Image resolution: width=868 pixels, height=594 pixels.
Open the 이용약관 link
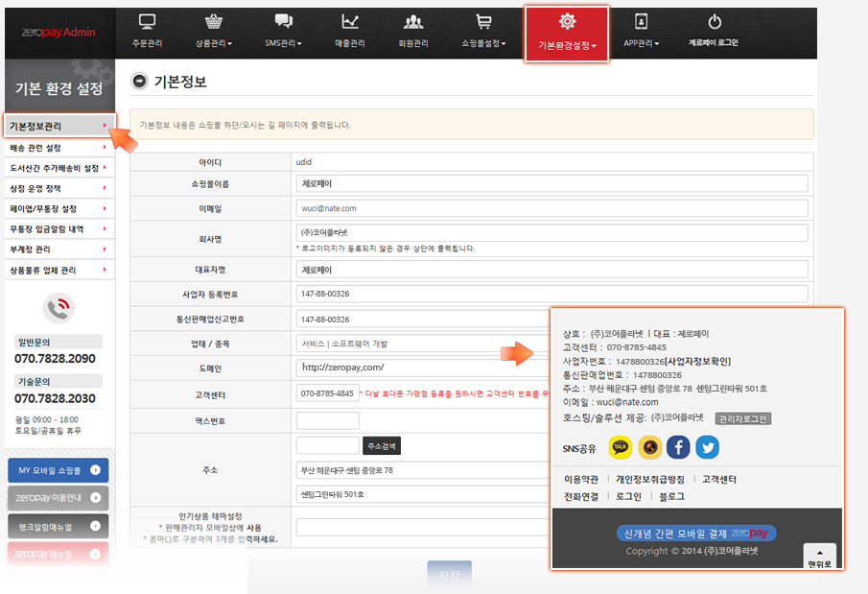[581, 479]
